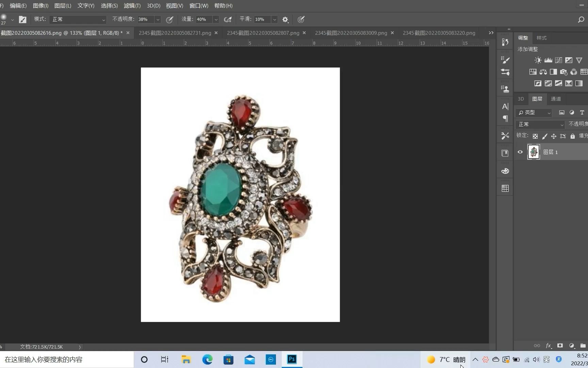Screen dimensions: 588x368
Task: Open the Clone Source panel icon
Action: tap(505, 89)
